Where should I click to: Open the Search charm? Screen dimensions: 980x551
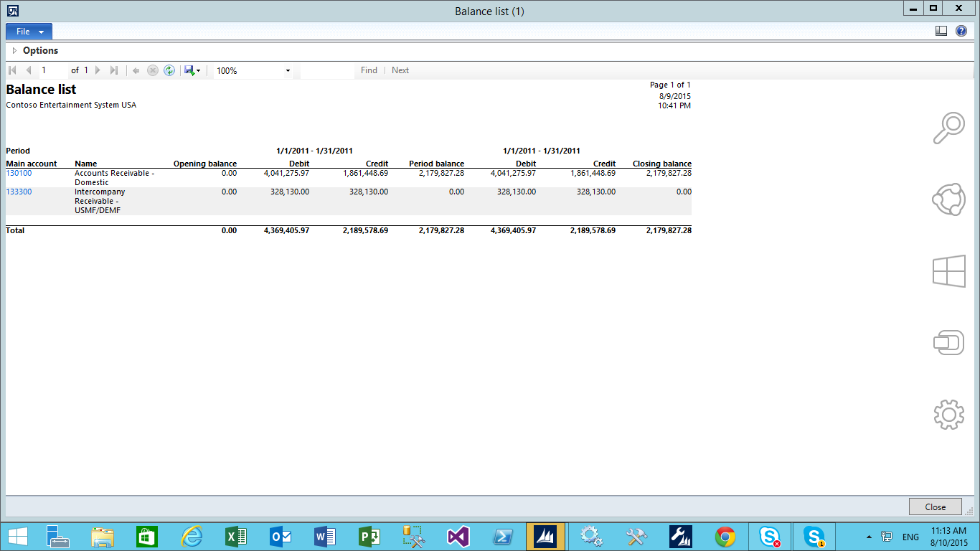pos(948,128)
